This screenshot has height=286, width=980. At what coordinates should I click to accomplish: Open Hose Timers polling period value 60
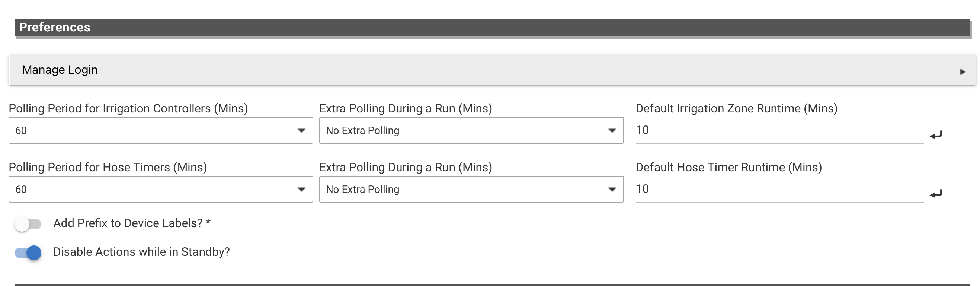coord(21,189)
